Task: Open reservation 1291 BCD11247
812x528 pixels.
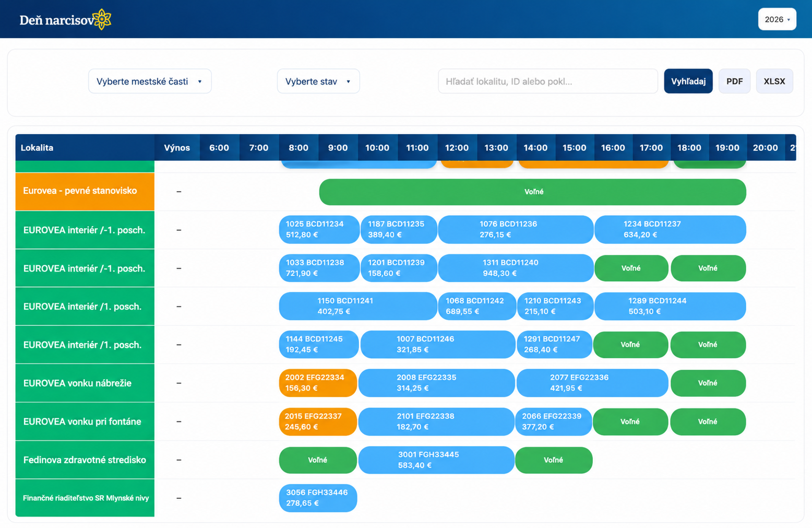Action: [554, 345]
